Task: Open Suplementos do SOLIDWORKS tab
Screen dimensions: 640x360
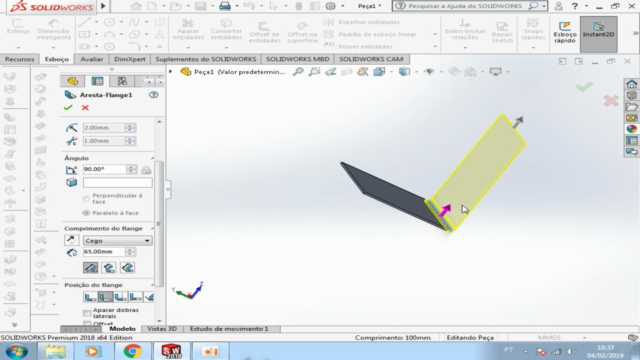Action: [206, 59]
